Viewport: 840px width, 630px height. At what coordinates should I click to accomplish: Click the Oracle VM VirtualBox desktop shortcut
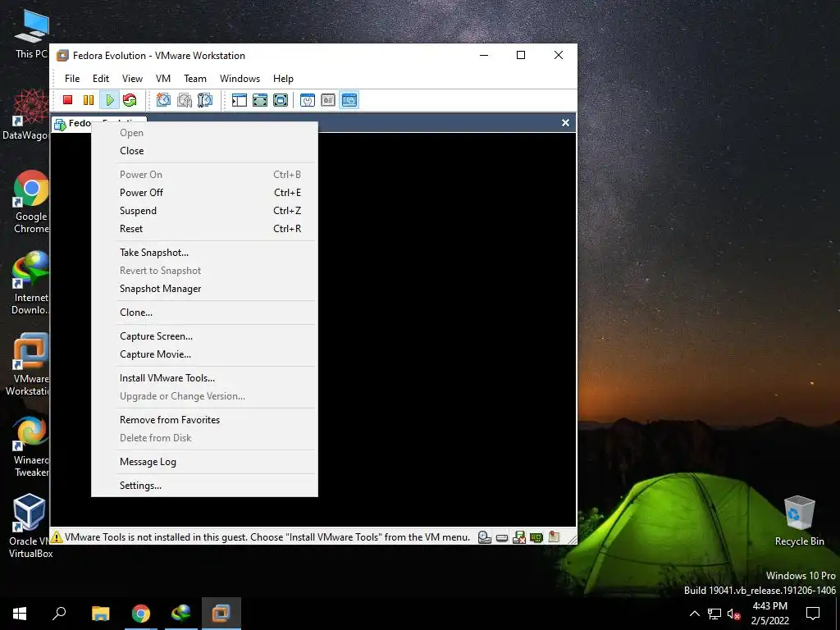30,526
